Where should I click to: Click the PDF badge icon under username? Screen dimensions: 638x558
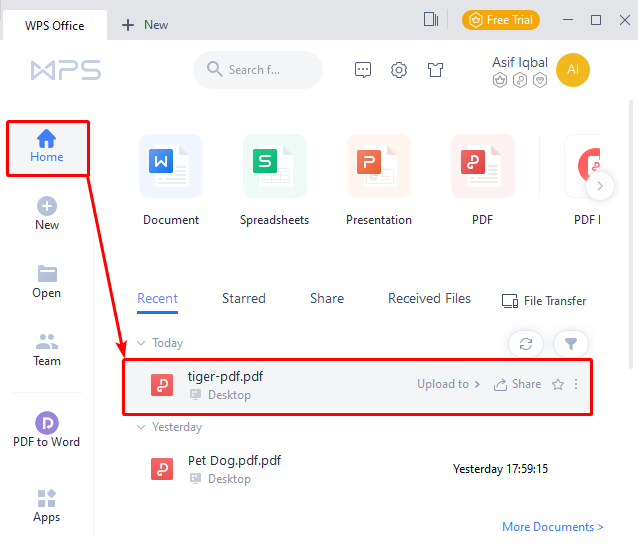coord(520,80)
